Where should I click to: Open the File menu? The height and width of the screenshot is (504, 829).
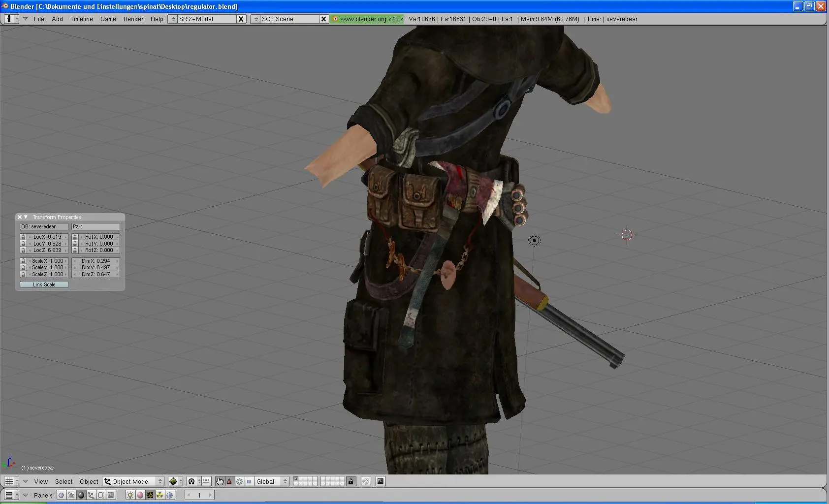(39, 19)
